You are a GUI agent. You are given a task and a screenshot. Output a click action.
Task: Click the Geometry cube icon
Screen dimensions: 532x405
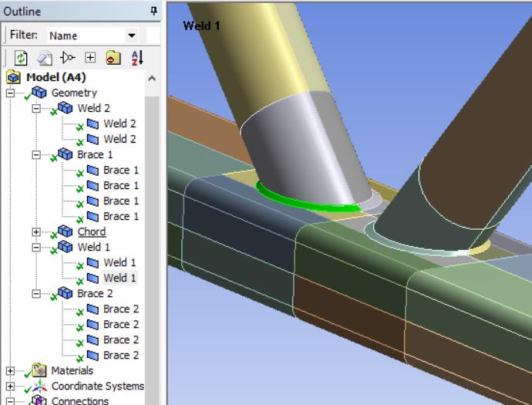[x=39, y=92]
